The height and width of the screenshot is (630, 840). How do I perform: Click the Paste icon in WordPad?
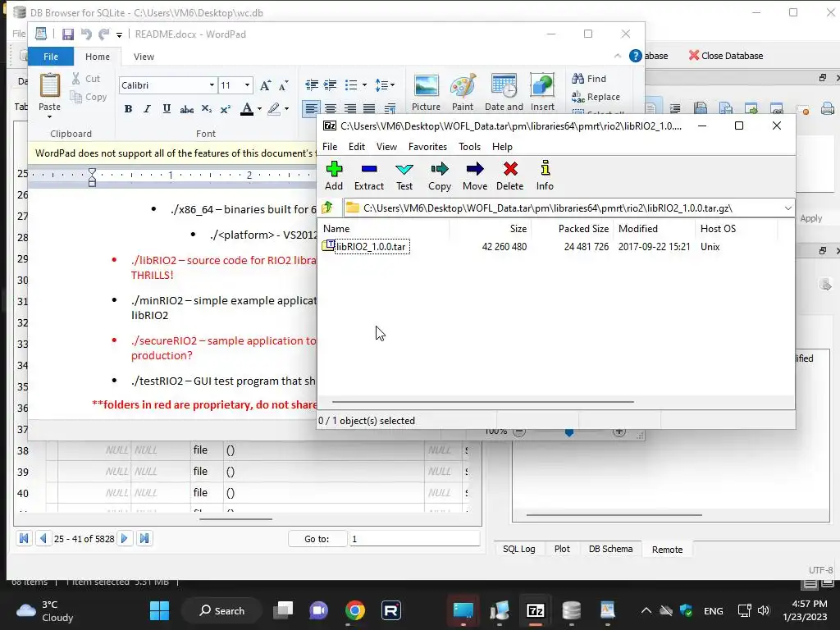pyautogui.click(x=50, y=85)
